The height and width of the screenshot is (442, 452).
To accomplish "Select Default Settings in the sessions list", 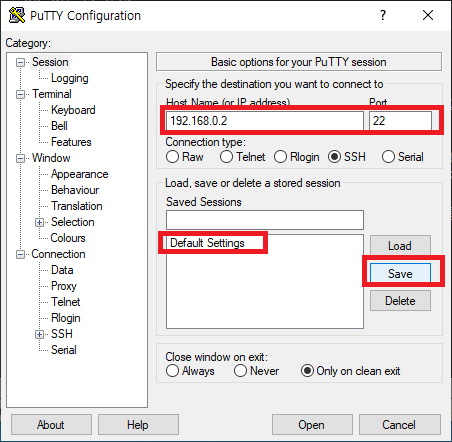I will tap(207, 243).
